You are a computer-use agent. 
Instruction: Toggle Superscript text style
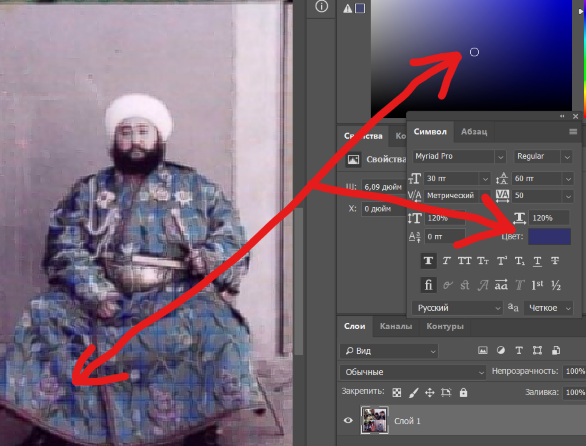[x=502, y=261]
